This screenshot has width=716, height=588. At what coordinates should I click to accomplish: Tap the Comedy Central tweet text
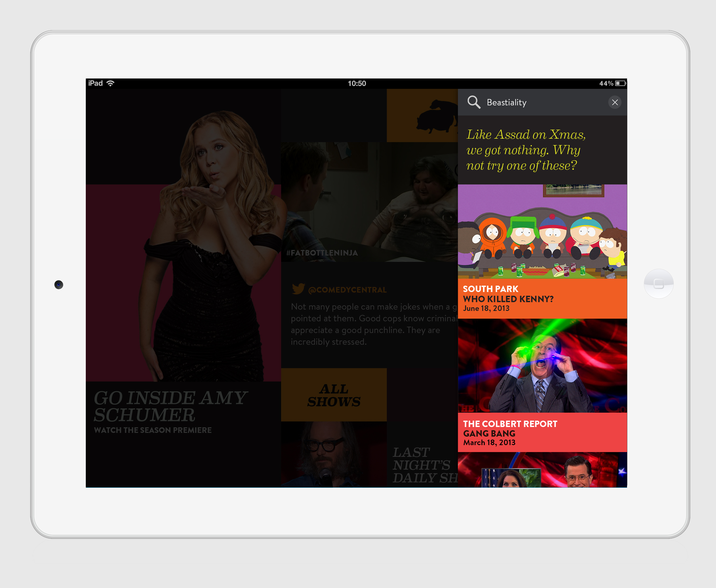click(x=374, y=324)
